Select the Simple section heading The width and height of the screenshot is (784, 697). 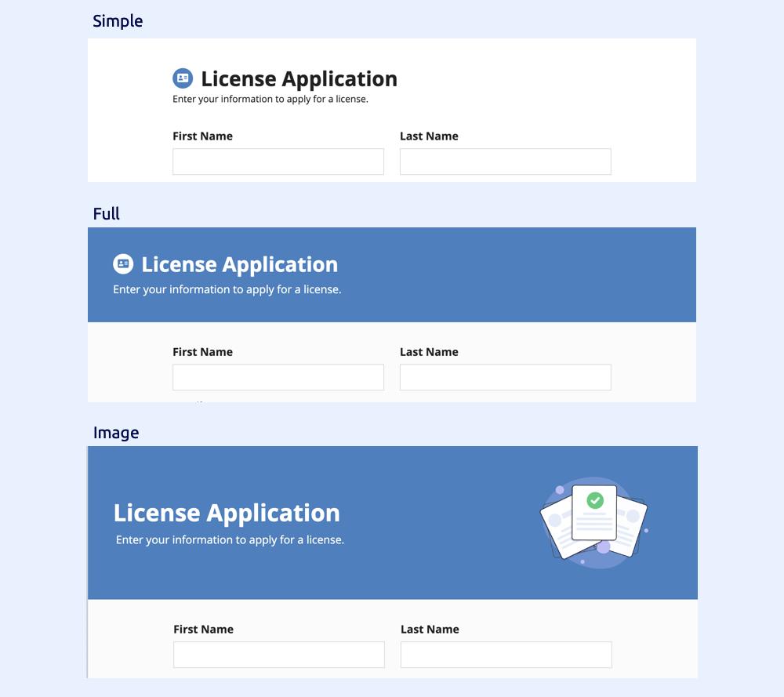pyautogui.click(x=118, y=21)
